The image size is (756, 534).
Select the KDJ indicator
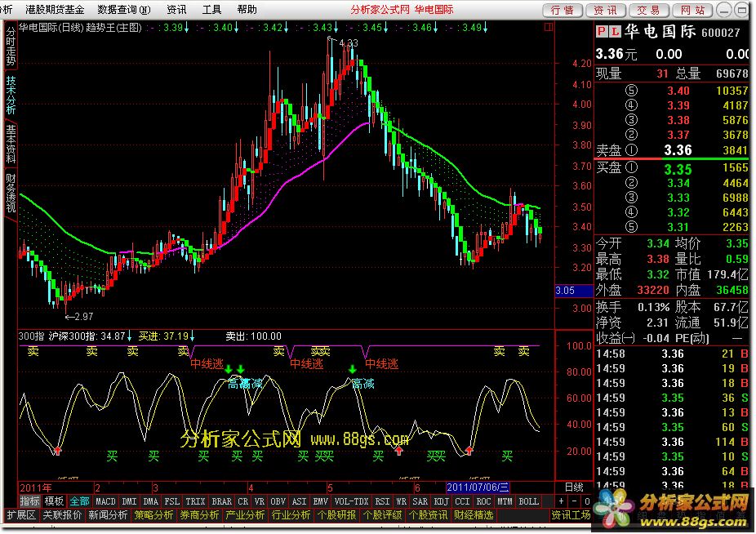[441, 501]
